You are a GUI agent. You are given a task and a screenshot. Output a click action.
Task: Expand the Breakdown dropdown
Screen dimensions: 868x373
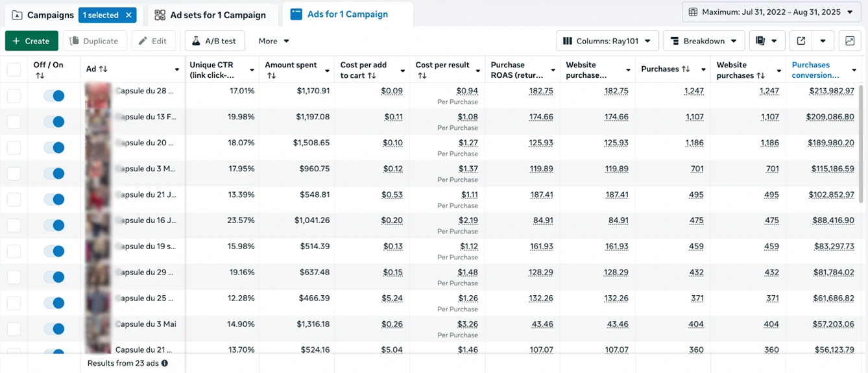[704, 41]
